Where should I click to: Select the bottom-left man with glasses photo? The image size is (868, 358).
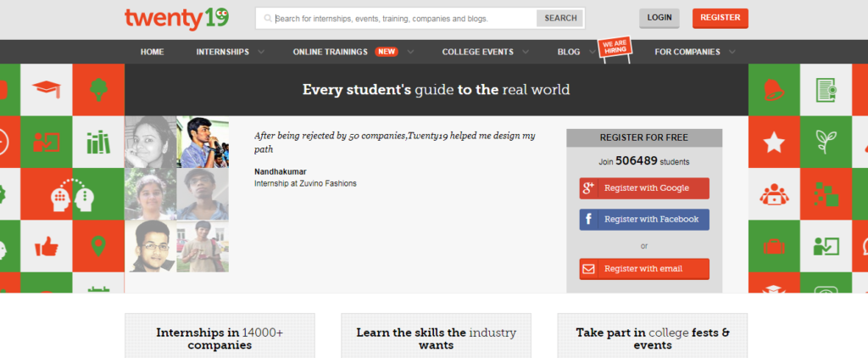pos(151,246)
